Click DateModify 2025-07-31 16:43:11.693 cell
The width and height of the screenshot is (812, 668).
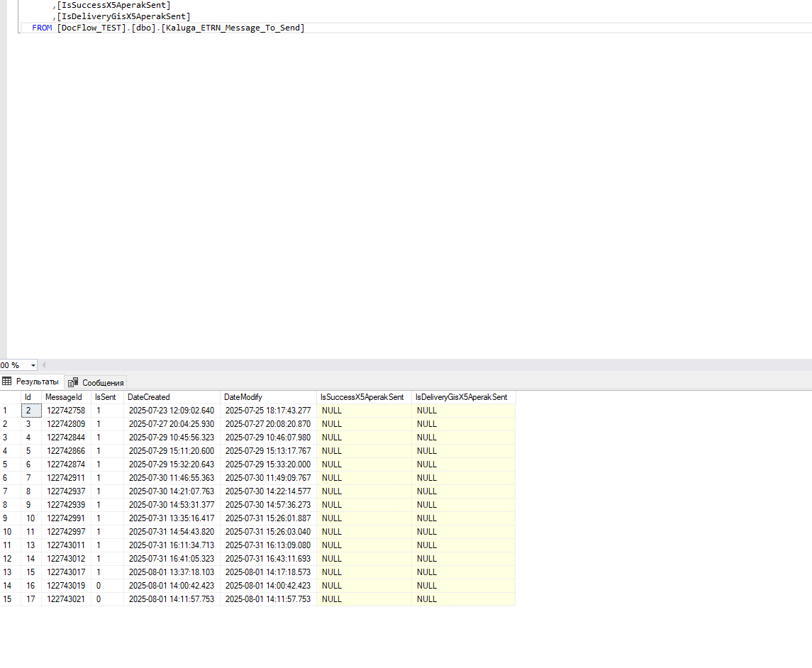268,559
